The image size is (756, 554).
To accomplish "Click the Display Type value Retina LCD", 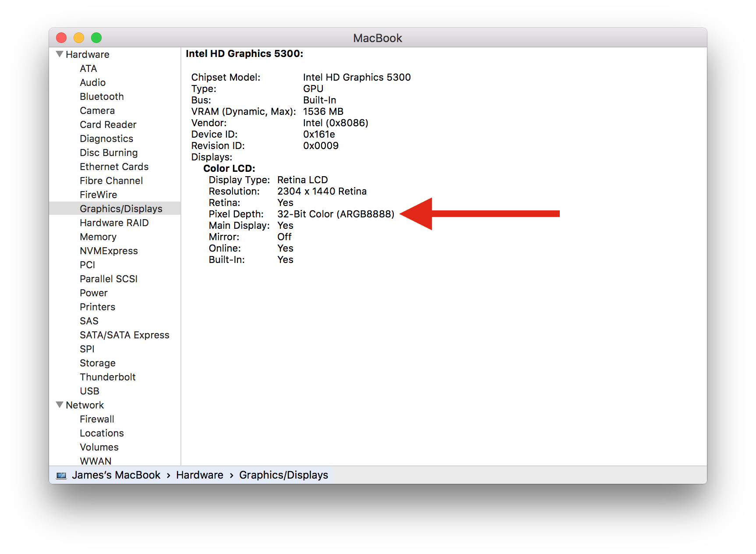I will (x=303, y=180).
